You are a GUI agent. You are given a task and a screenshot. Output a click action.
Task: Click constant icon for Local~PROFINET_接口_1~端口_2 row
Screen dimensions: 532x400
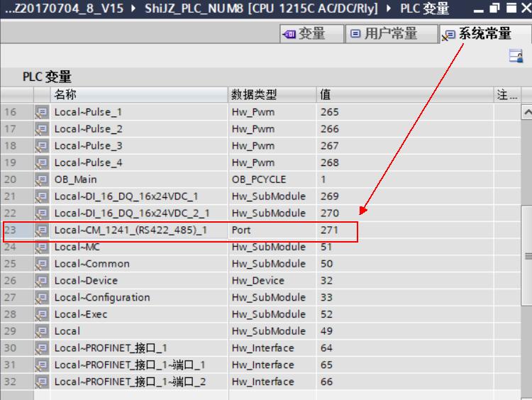coord(42,382)
